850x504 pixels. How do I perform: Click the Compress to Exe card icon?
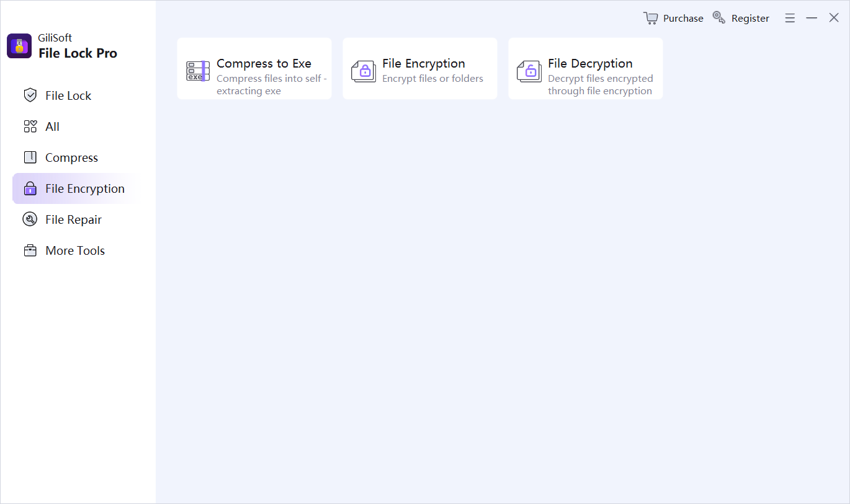click(198, 71)
